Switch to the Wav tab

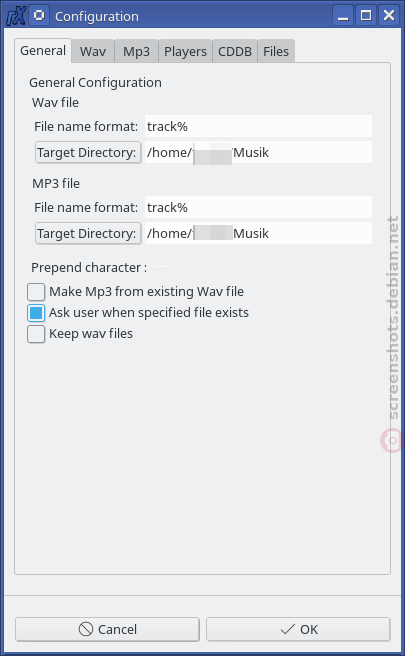click(93, 51)
